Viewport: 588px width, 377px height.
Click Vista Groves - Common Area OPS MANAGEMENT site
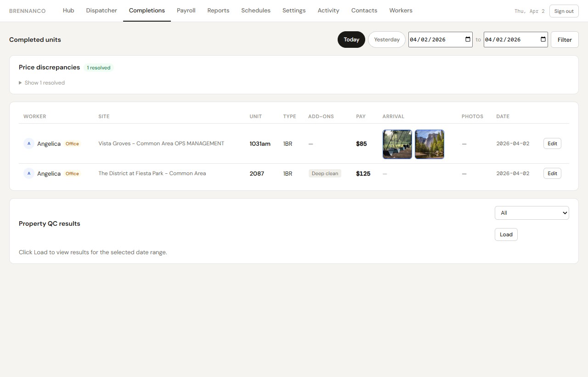(161, 143)
